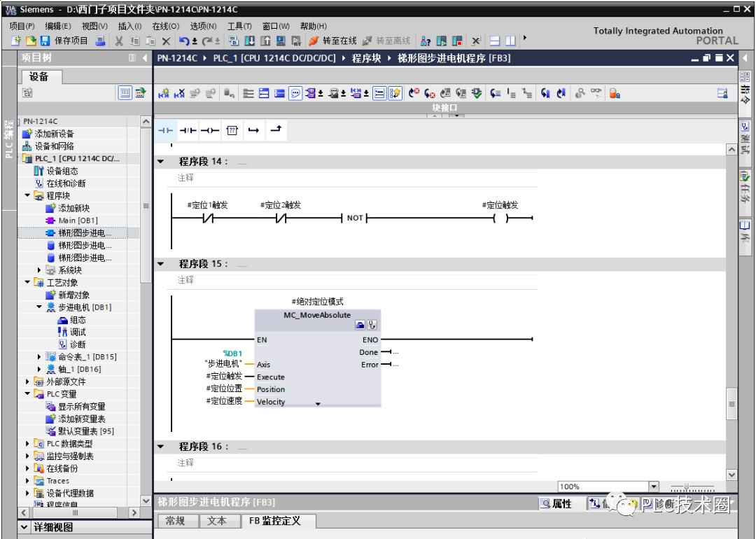Expand MC_MoveAbsolute block parameters arrow
This screenshot has height=539, width=756.
coord(318,404)
